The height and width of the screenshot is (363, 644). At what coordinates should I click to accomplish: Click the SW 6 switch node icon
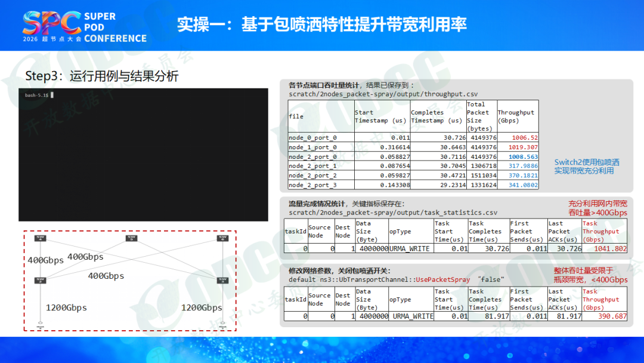point(223,239)
